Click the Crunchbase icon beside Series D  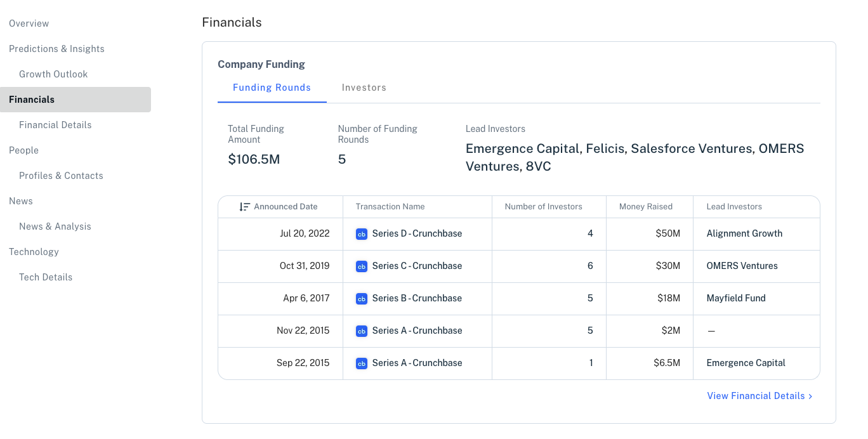tap(362, 234)
